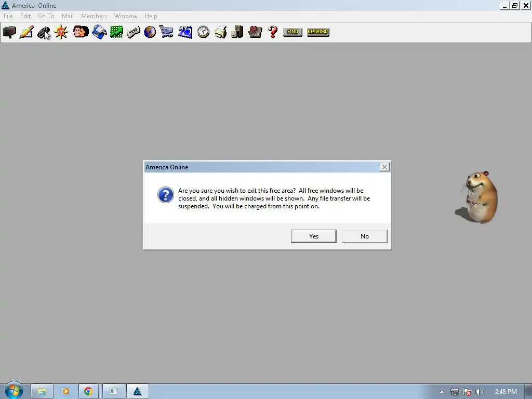532x399 pixels.
Task: Click the network status tray icon
Action: pyautogui.click(x=454, y=392)
